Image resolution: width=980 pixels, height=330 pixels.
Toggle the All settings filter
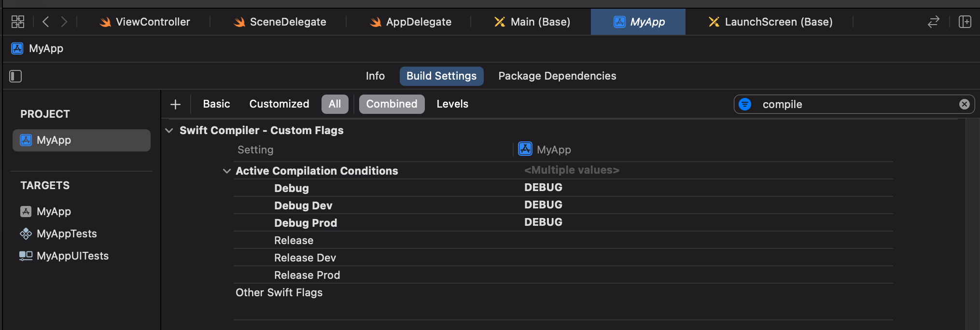click(x=335, y=104)
